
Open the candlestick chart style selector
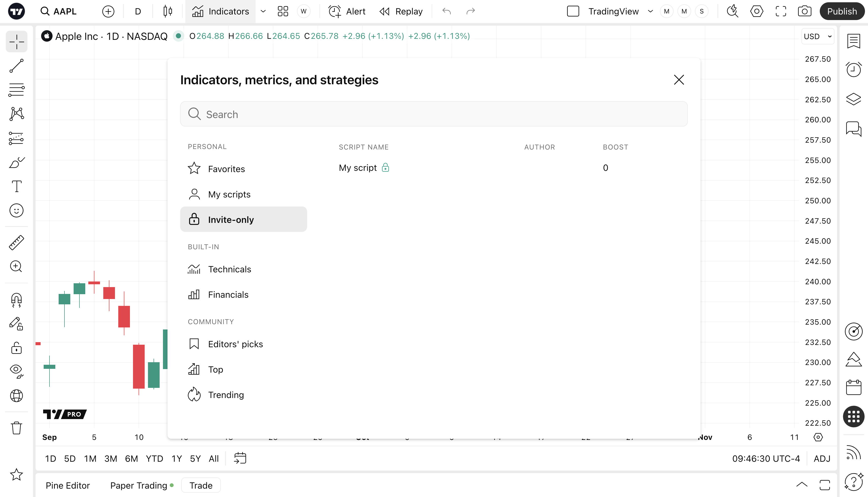tap(168, 11)
